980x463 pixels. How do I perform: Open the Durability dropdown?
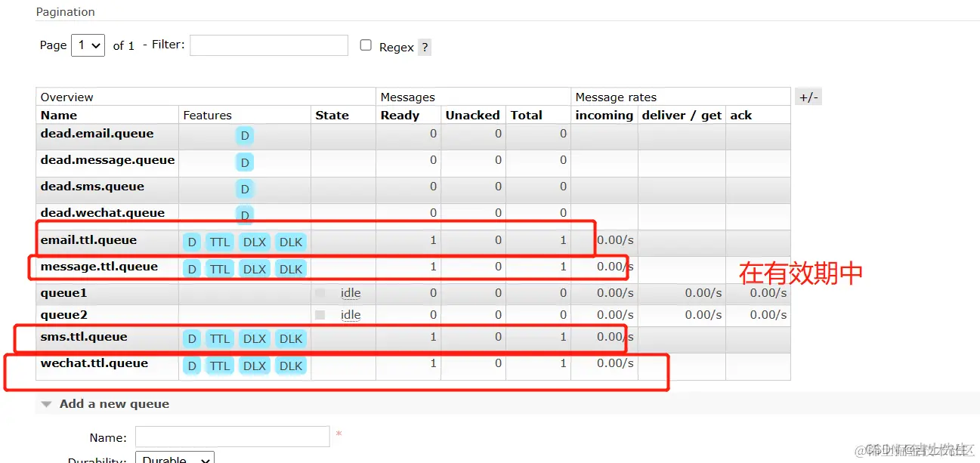[x=175, y=459]
